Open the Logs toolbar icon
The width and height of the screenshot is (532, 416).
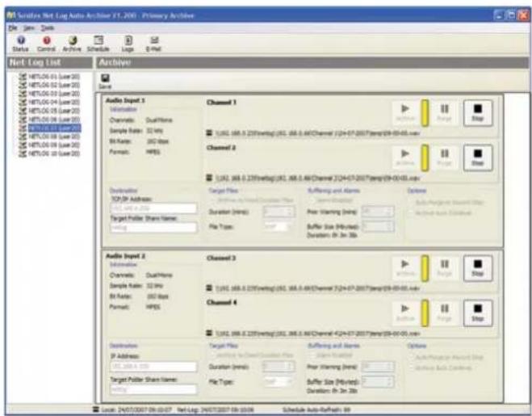pyautogui.click(x=128, y=44)
